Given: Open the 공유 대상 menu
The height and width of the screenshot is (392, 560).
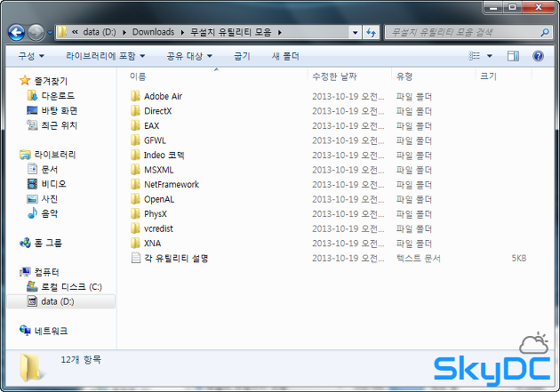Looking at the screenshot, I should (x=189, y=56).
